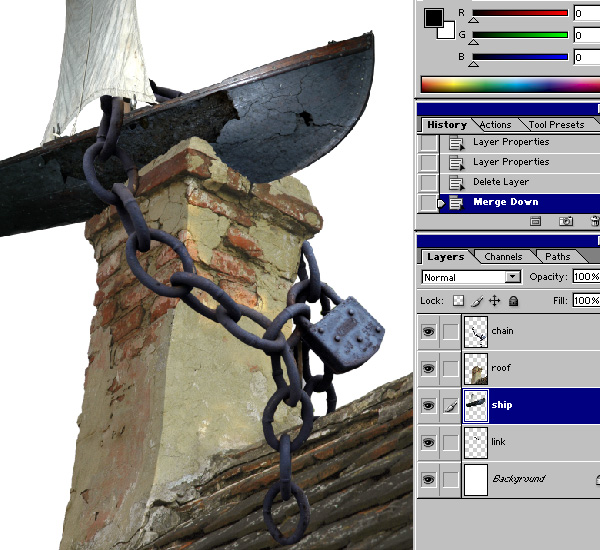Click the layer Opacity value field

click(x=586, y=276)
